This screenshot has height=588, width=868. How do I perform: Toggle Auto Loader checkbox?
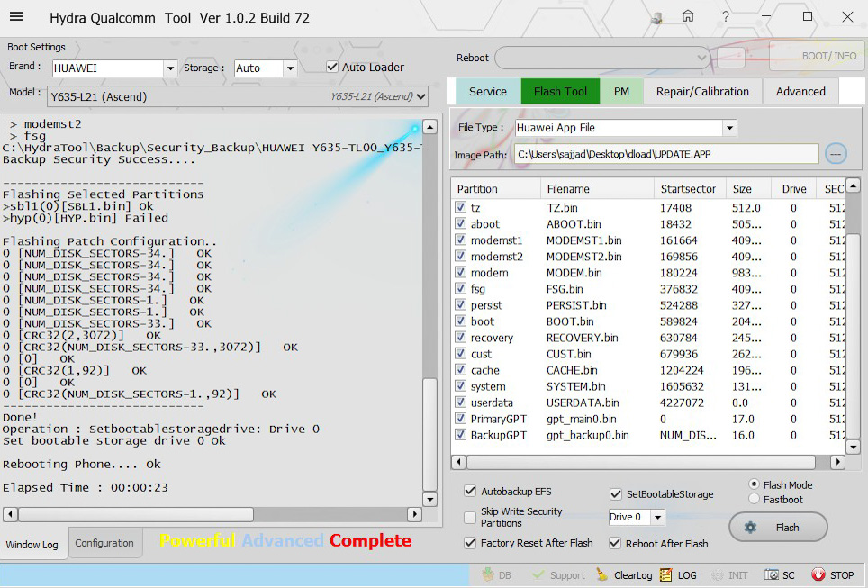point(332,67)
